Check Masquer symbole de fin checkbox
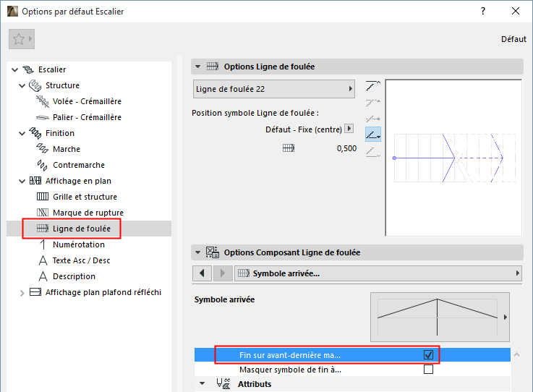The width and height of the screenshot is (533, 392). pos(428,370)
